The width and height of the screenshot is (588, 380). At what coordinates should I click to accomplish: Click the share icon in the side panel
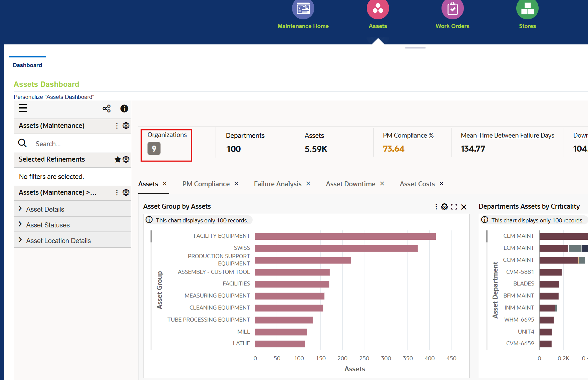[x=106, y=109]
